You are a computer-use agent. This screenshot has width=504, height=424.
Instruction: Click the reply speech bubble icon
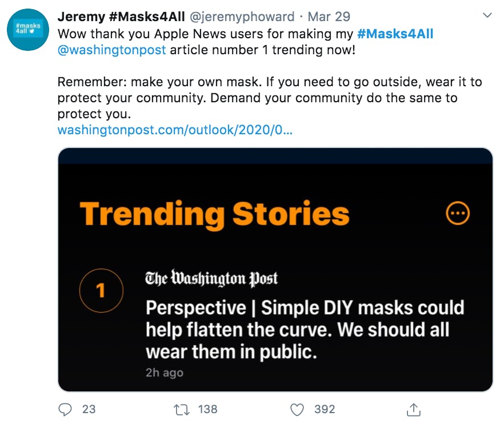(x=66, y=409)
